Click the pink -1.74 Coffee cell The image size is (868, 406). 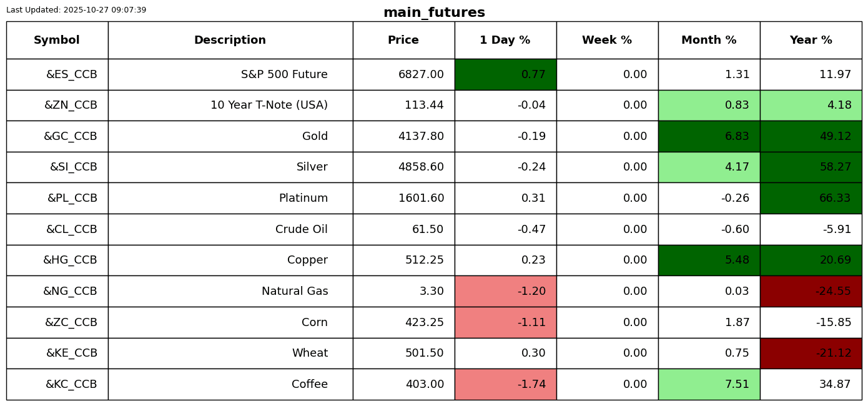click(505, 384)
